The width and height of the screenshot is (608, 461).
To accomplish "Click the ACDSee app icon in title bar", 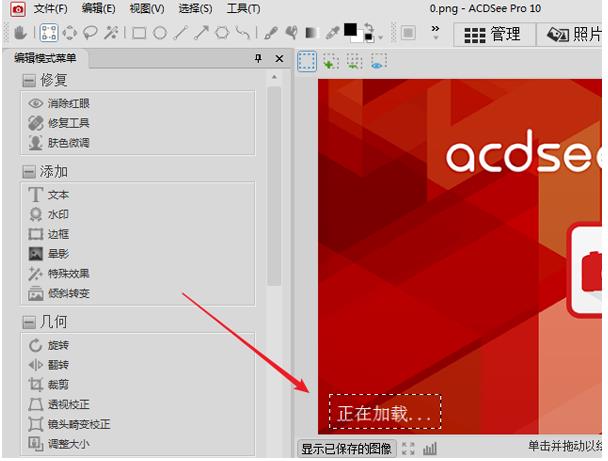I will coord(17,9).
